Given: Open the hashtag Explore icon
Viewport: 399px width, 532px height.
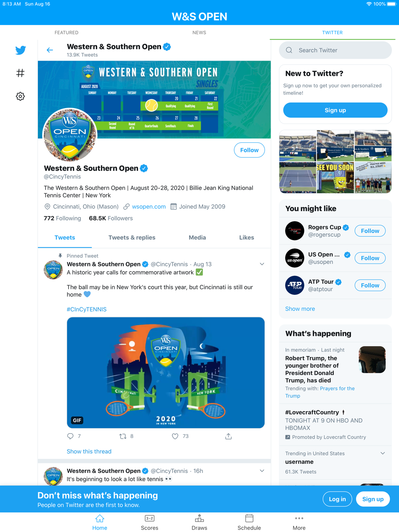Looking at the screenshot, I should tap(20, 73).
